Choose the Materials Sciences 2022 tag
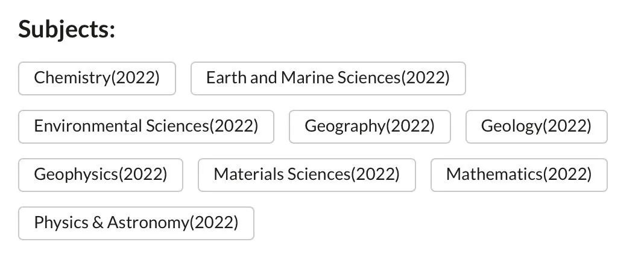 pyautogui.click(x=307, y=174)
